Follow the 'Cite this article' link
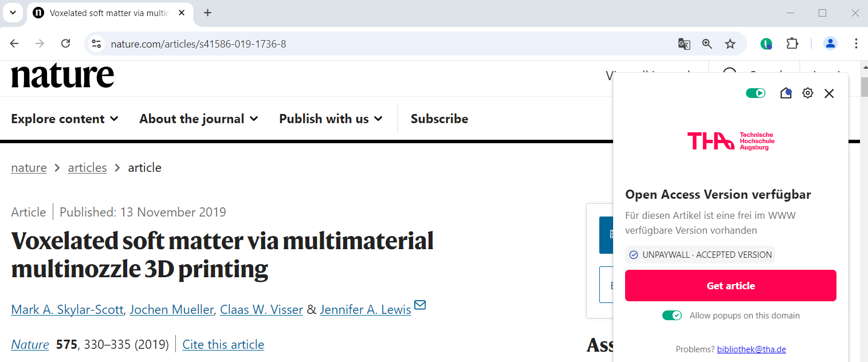Screen dimensions: 868x362 223,344
